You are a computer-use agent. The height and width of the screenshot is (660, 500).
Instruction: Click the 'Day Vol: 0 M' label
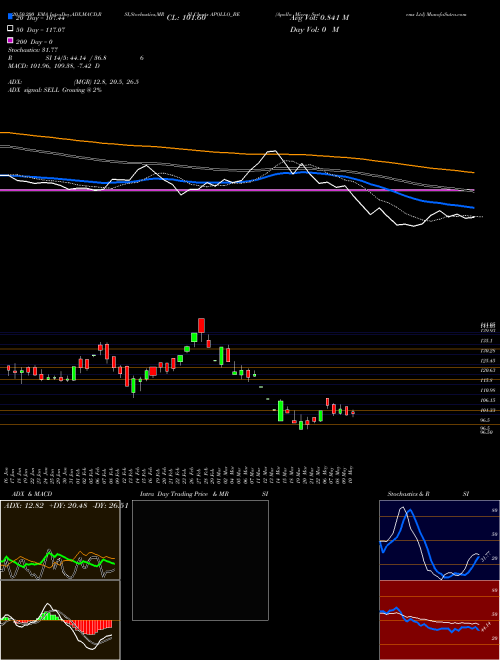(x=314, y=30)
